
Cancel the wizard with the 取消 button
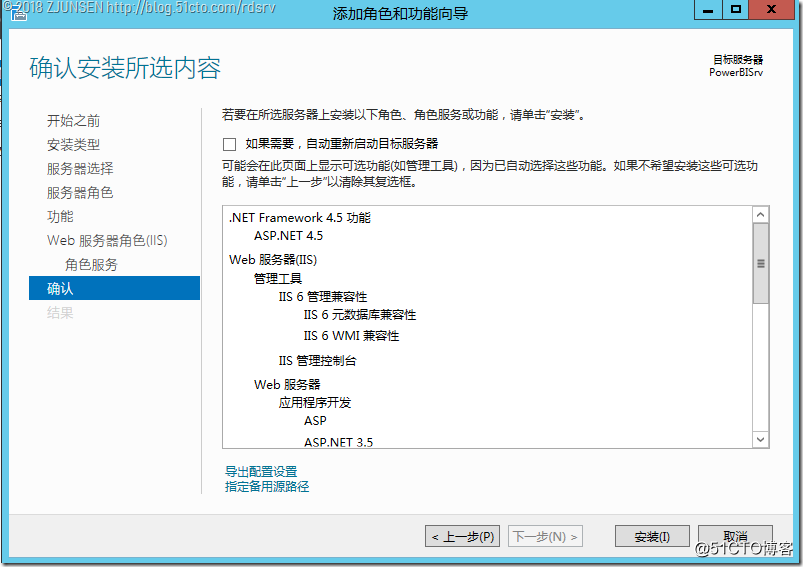coord(735,536)
